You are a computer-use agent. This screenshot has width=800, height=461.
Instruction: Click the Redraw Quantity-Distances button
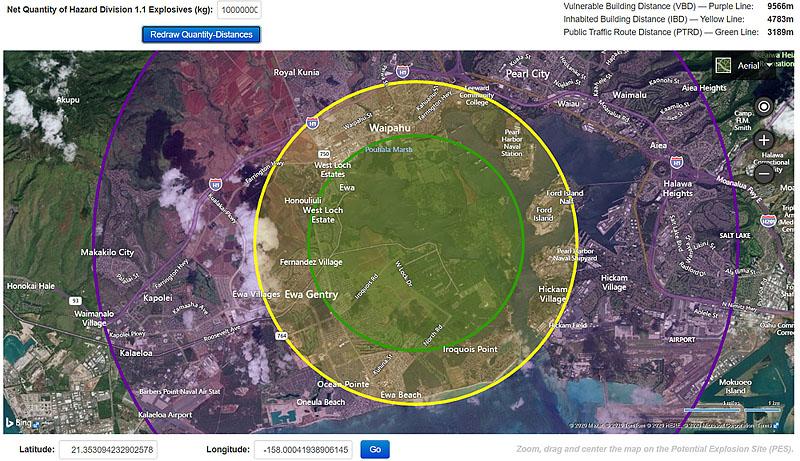(201, 35)
